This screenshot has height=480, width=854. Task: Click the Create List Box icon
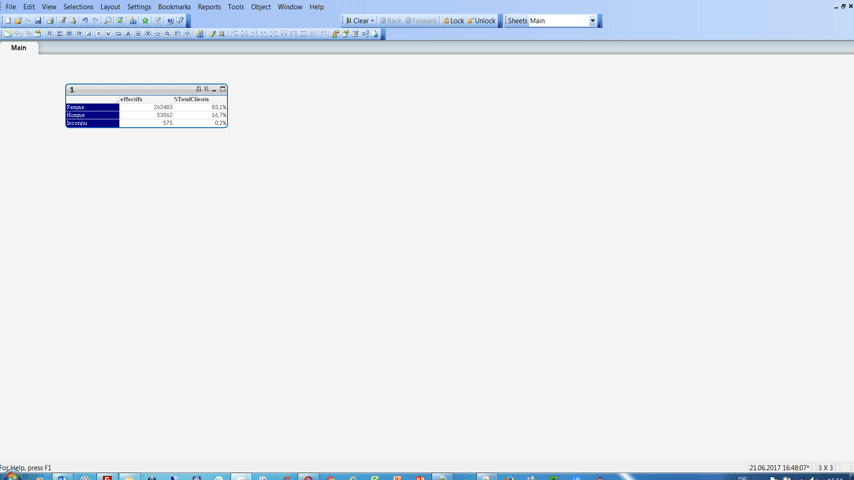(x=50, y=34)
